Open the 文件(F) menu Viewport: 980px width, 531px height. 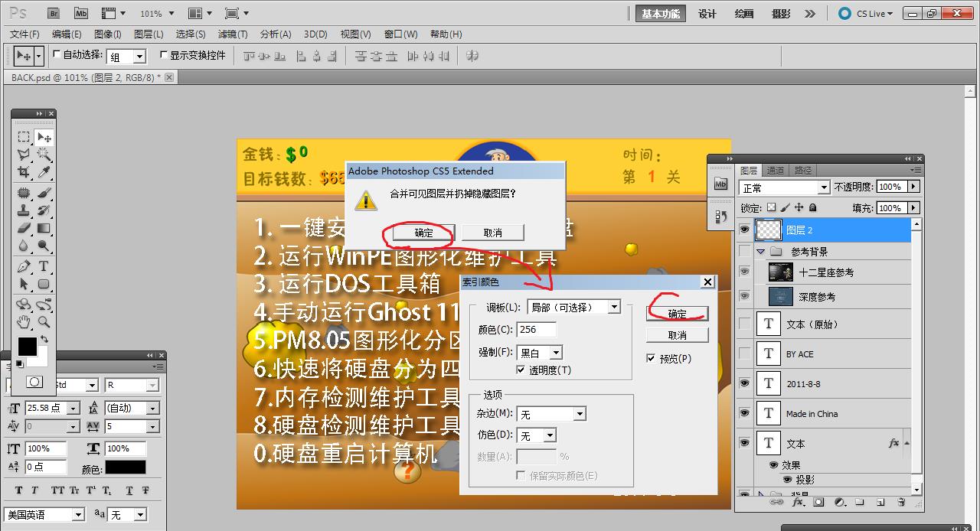pos(24,34)
